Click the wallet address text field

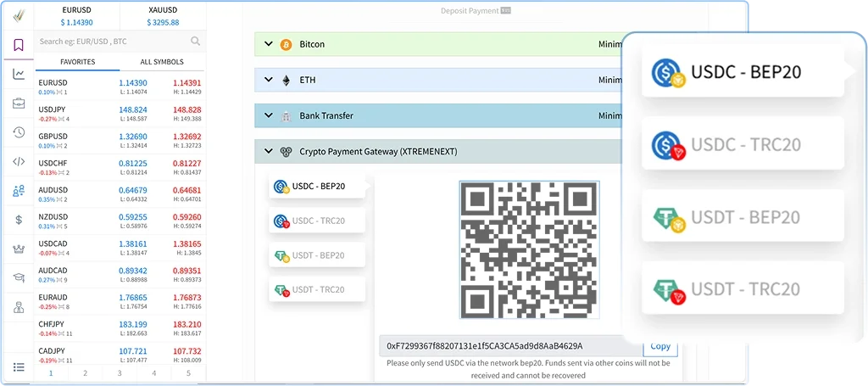click(511, 346)
